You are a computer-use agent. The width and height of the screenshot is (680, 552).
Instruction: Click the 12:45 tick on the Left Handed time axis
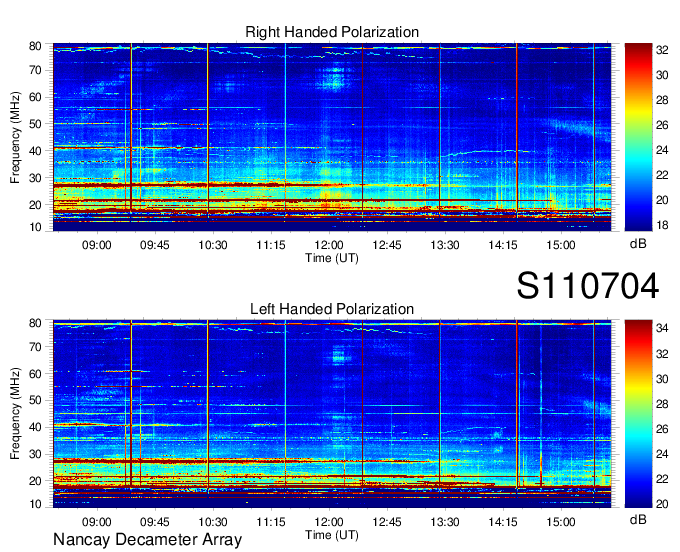click(x=387, y=522)
